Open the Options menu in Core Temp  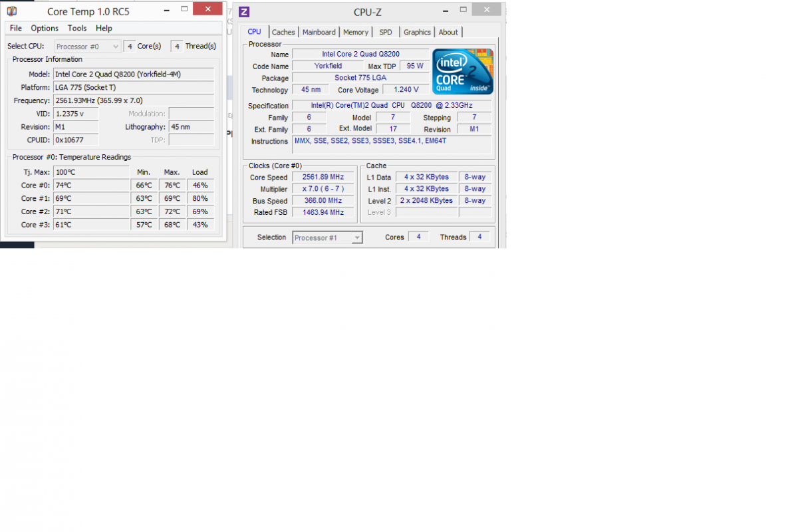(45, 28)
